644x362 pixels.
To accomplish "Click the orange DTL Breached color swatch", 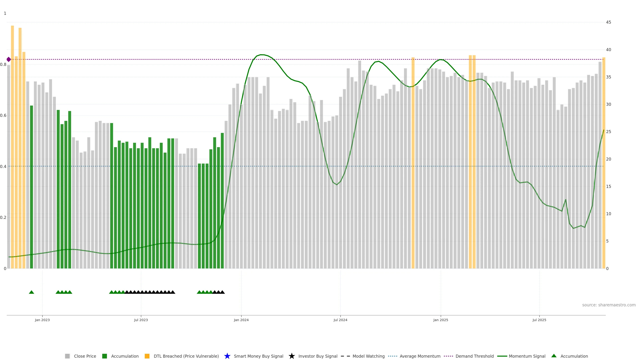I will [147, 356].
